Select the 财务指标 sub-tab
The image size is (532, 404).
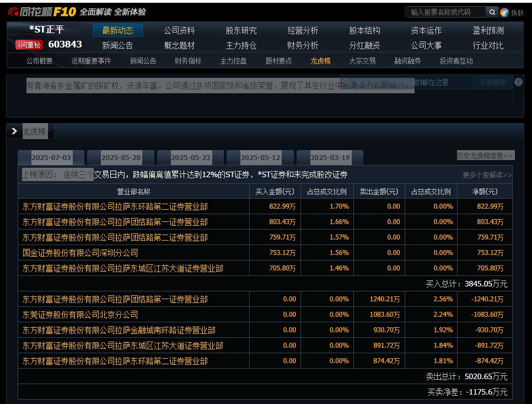coord(188,61)
